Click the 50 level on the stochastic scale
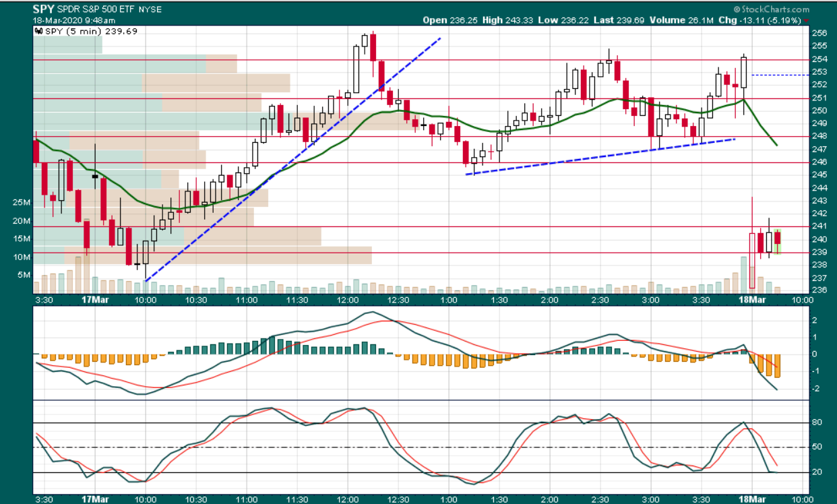 point(816,447)
